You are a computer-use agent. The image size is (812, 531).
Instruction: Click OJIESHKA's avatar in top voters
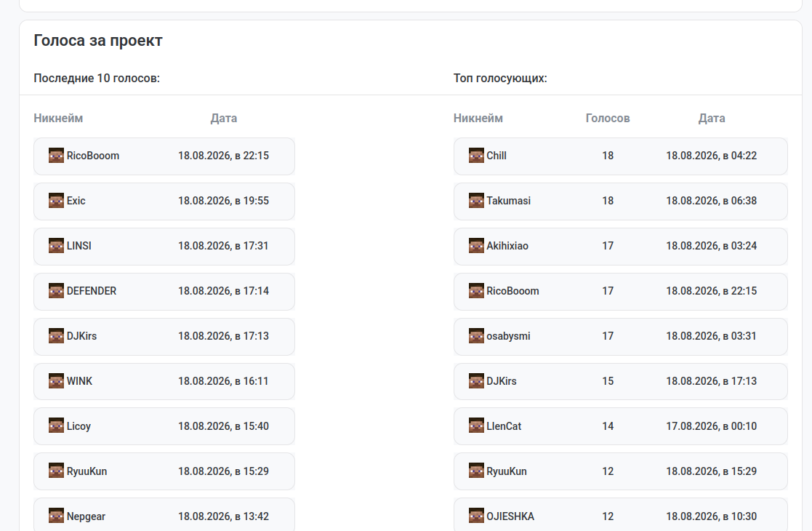(476, 516)
